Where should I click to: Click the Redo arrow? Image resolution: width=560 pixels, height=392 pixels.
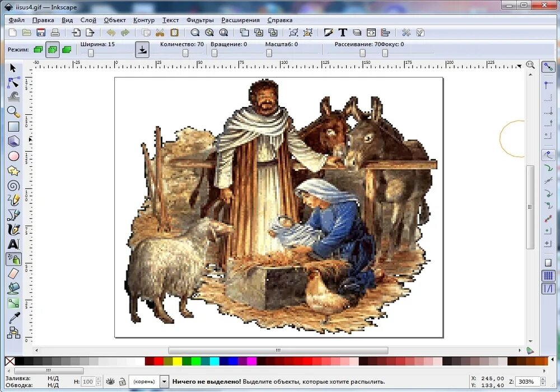[125, 32]
